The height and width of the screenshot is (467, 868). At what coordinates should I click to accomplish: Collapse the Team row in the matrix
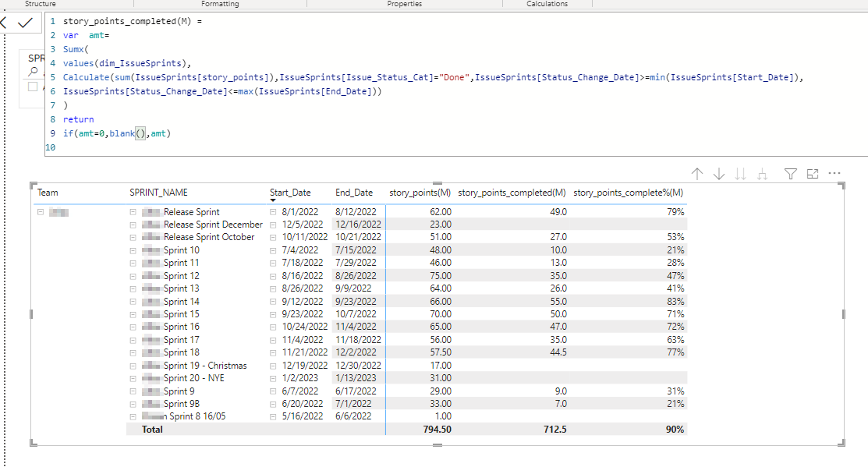tap(41, 212)
